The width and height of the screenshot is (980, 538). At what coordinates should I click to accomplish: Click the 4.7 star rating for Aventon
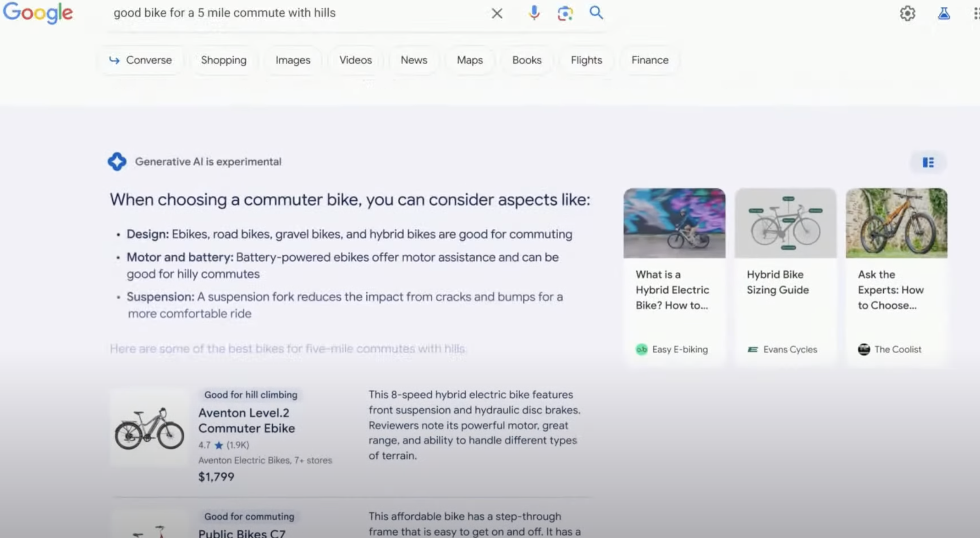[x=224, y=445]
